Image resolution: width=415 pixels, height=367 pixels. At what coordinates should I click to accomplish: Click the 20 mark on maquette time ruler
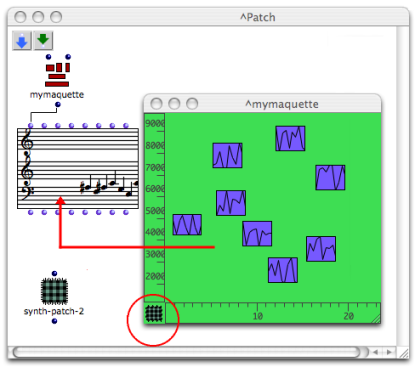click(349, 316)
